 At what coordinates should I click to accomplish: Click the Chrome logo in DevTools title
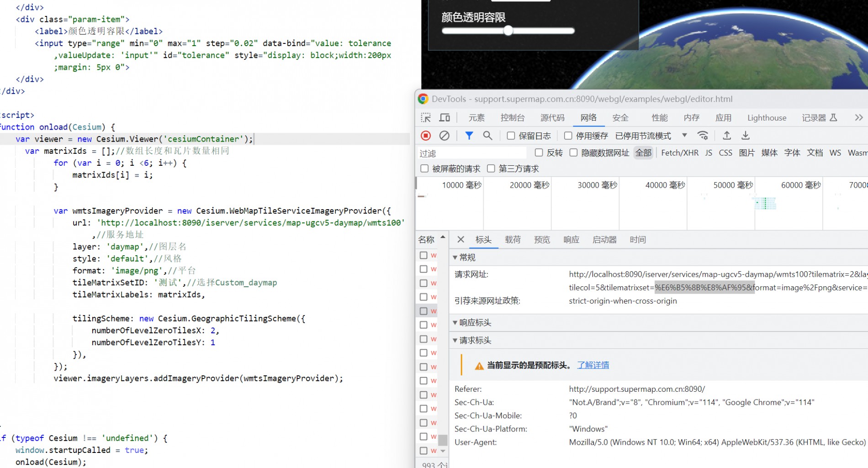(x=423, y=99)
